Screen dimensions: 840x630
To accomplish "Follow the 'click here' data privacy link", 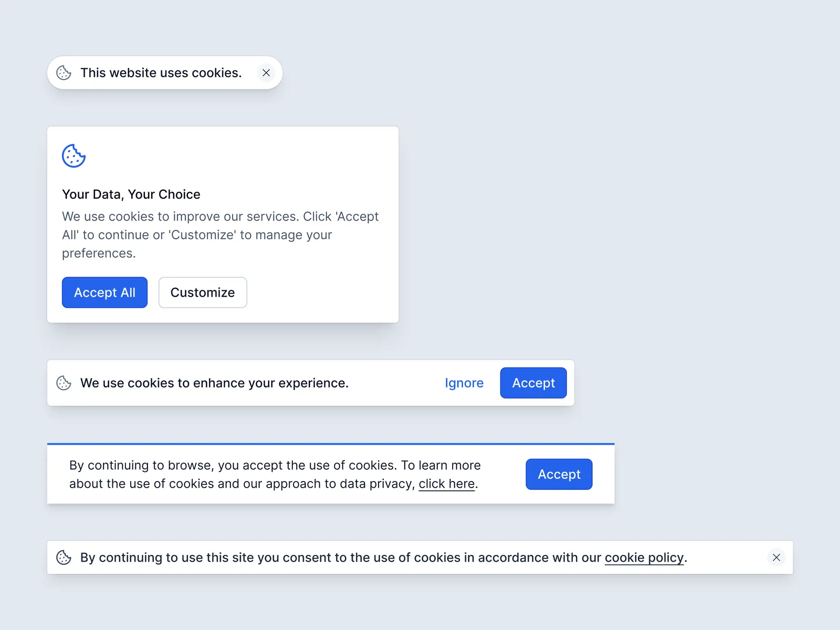I will click(x=446, y=484).
